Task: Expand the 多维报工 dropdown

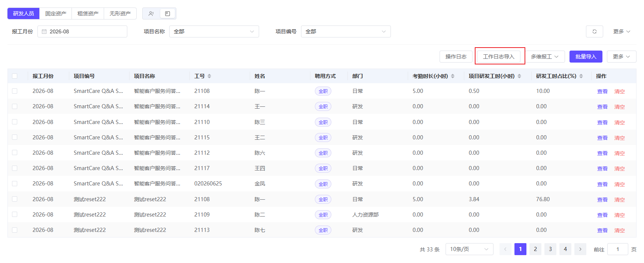Action: [x=545, y=57]
